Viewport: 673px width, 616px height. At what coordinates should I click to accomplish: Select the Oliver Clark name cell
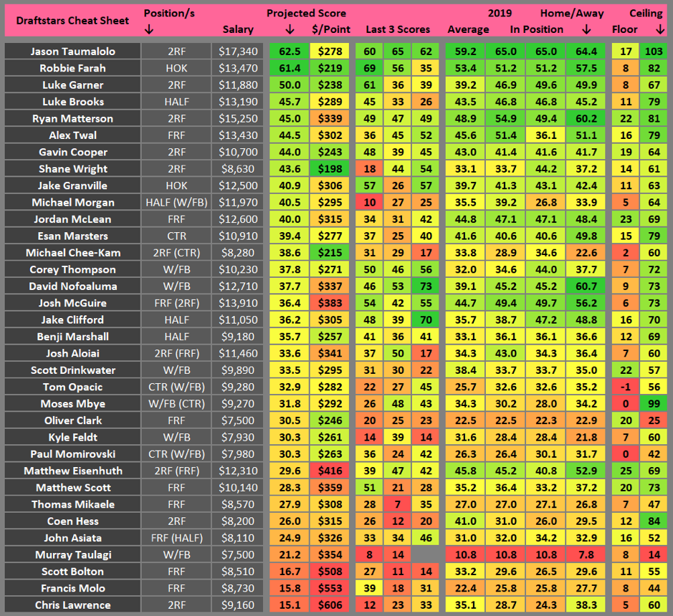(72, 420)
